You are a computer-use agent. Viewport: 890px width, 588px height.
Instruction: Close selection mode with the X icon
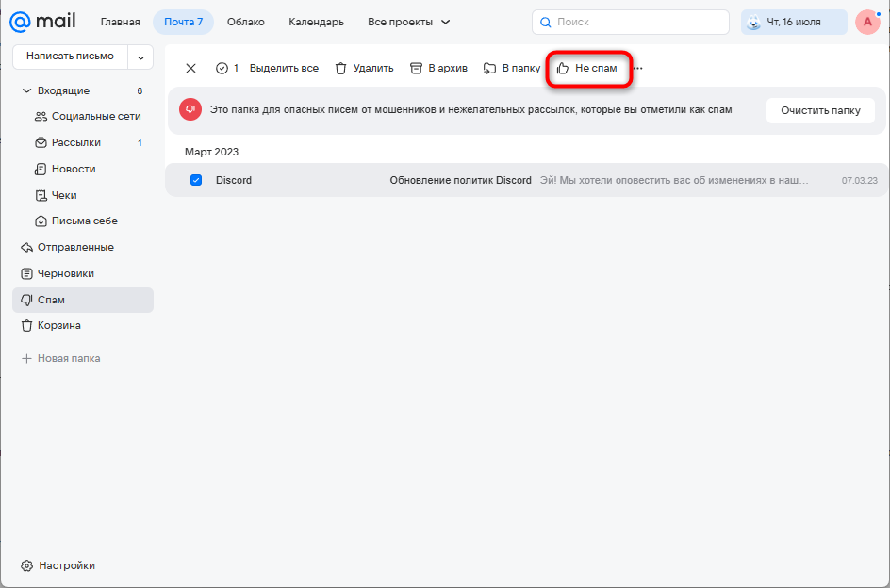pos(190,68)
